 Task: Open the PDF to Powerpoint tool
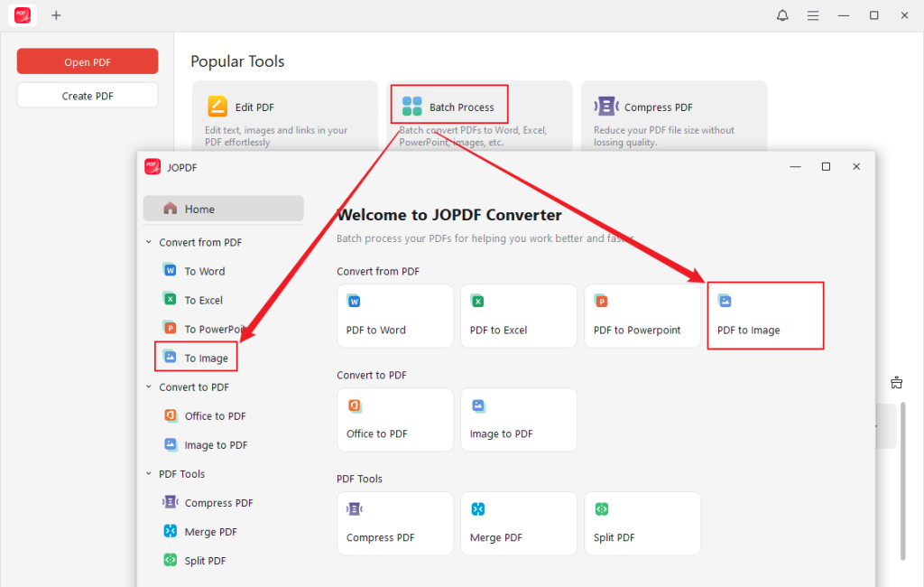(x=642, y=315)
